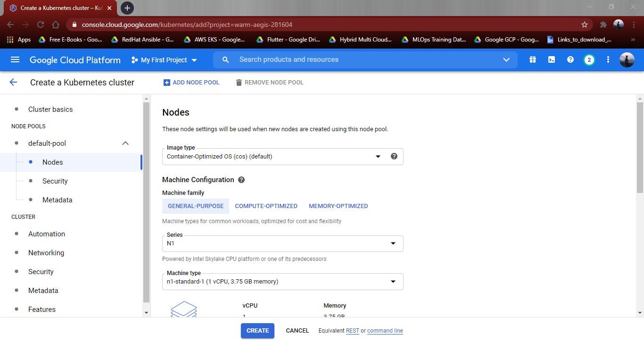Focus the Search products and resources field
The height and width of the screenshot is (343, 644).
pos(366,59)
